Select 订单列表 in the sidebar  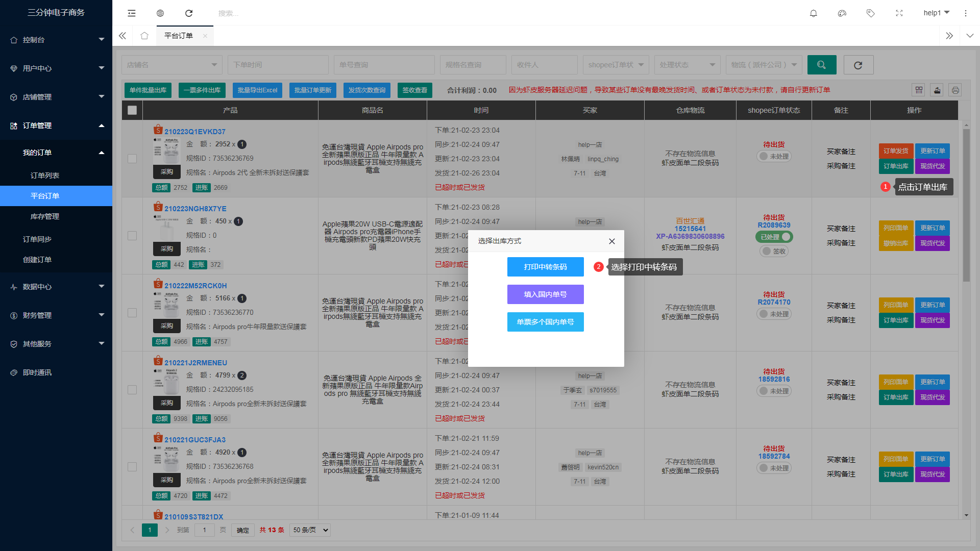click(45, 176)
